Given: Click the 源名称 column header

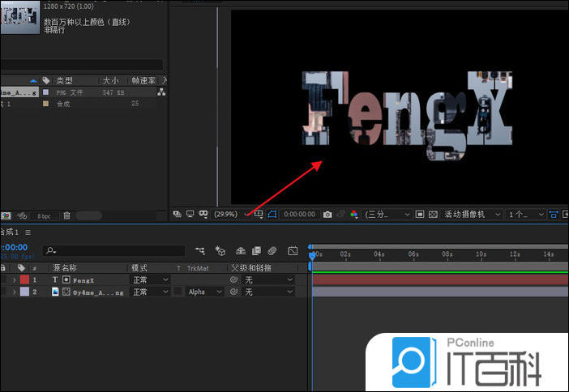Looking at the screenshot, I should (x=65, y=267).
